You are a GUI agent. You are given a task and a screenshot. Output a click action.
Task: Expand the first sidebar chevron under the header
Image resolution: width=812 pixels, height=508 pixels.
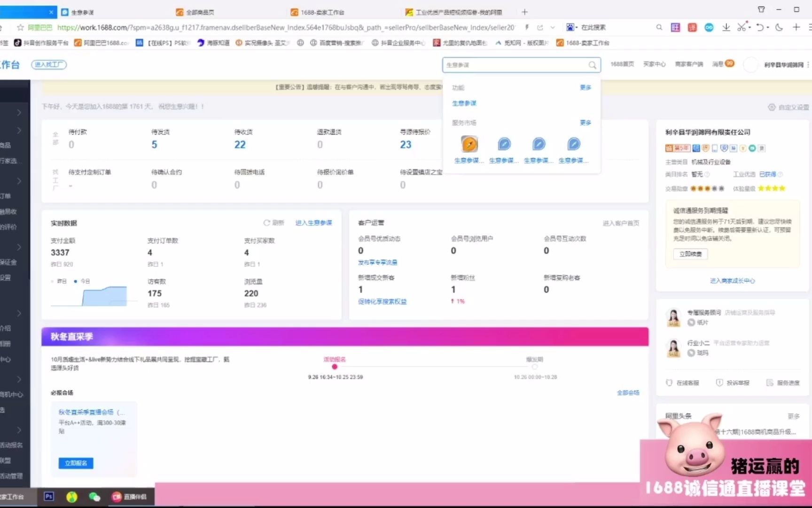click(19, 112)
